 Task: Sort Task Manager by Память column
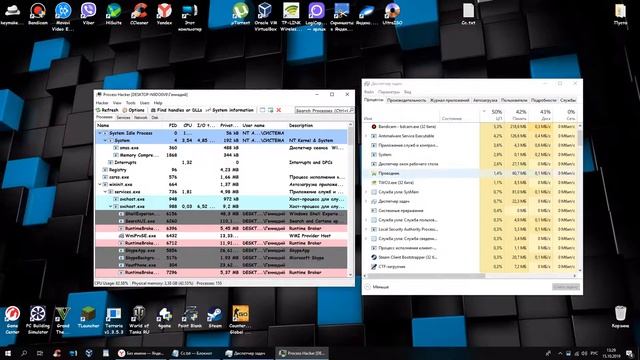pos(517,115)
